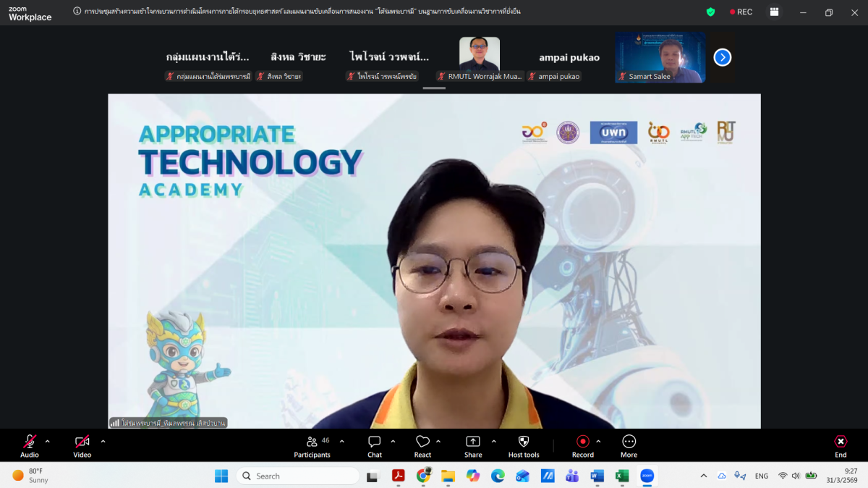
Task: Expand the Participants options caret
Action: point(342,441)
